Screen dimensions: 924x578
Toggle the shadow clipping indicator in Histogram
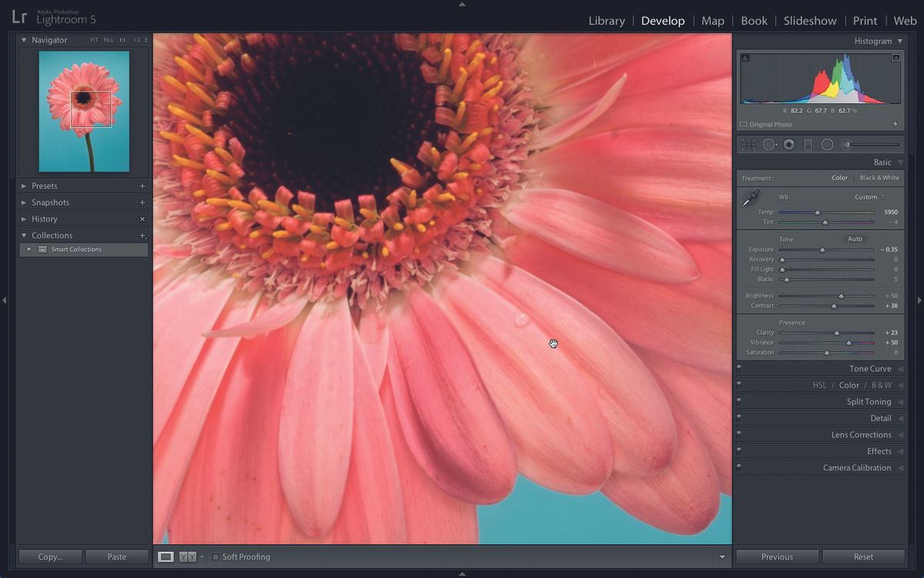745,56
